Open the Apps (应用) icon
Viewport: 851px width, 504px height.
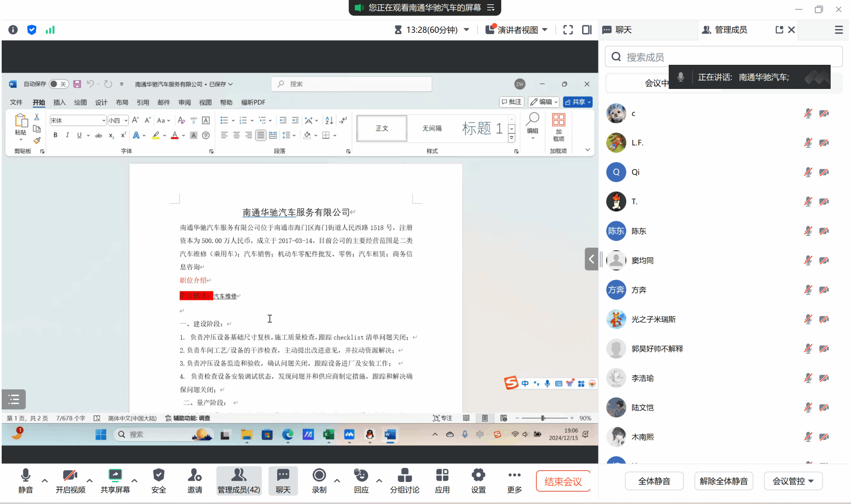click(442, 475)
